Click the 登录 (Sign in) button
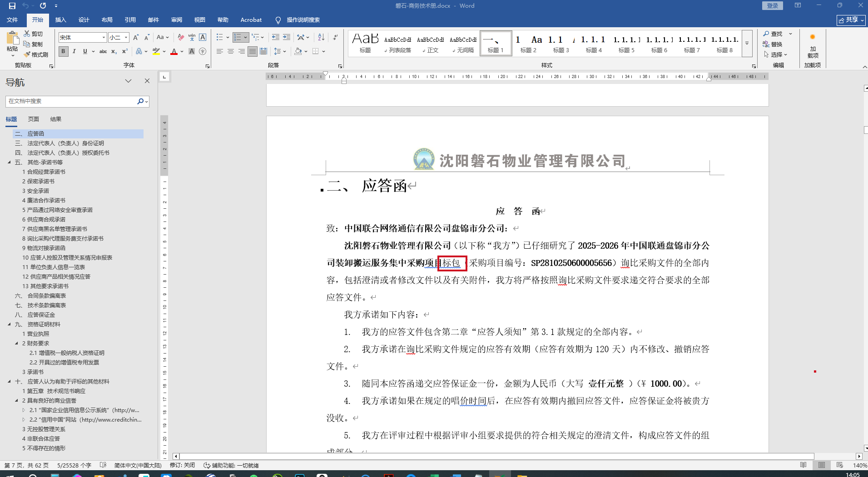 click(x=772, y=6)
